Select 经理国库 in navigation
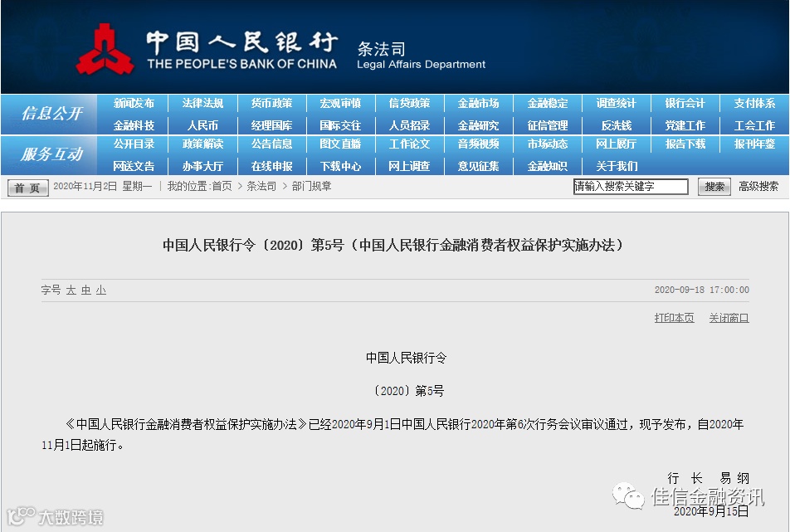 [x=271, y=125]
